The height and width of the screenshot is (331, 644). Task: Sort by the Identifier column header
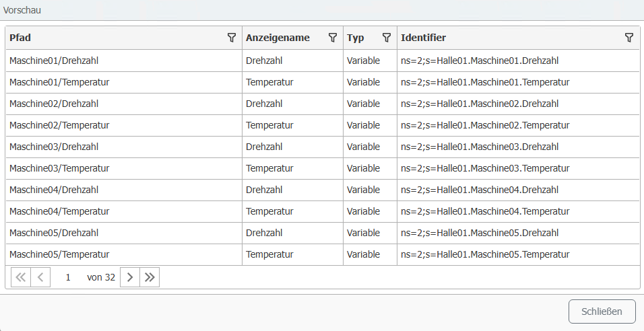(424, 38)
